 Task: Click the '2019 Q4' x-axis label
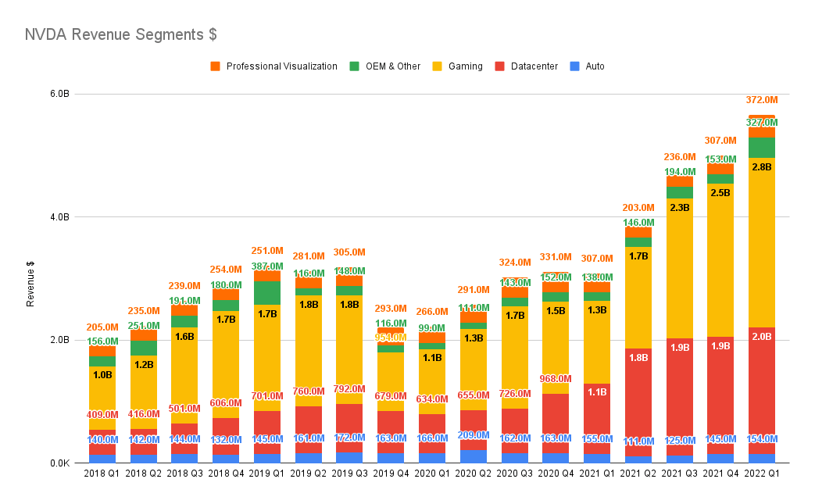click(x=391, y=474)
